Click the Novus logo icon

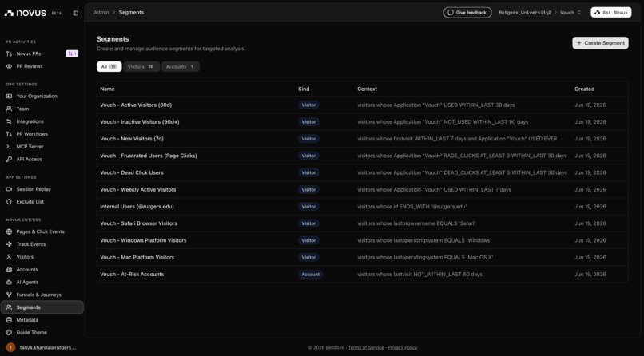[x=9, y=13]
